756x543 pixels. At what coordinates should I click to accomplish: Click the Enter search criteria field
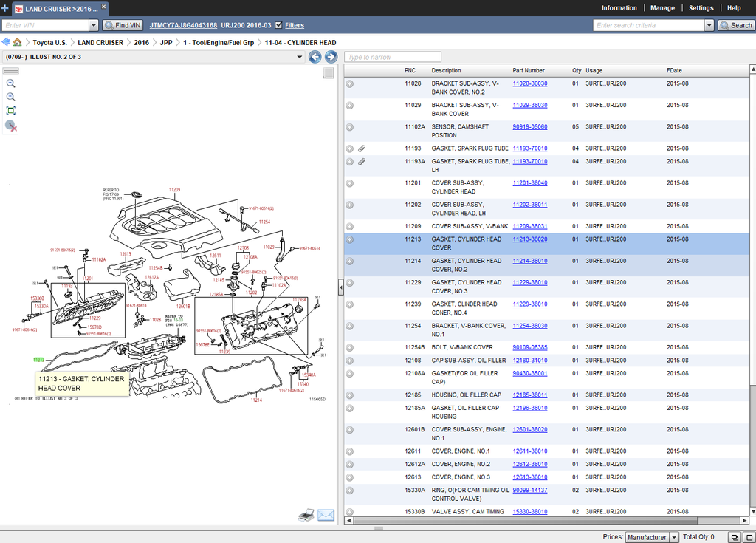point(648,25)
